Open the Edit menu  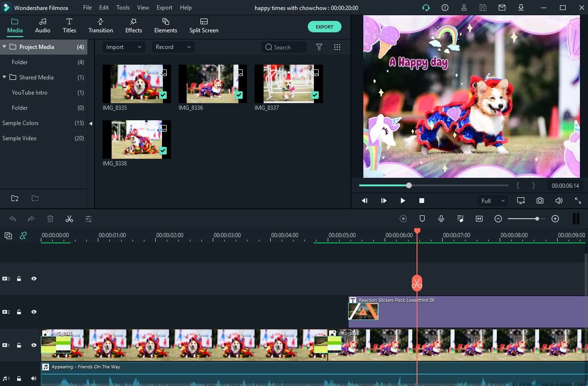point(104,8)
